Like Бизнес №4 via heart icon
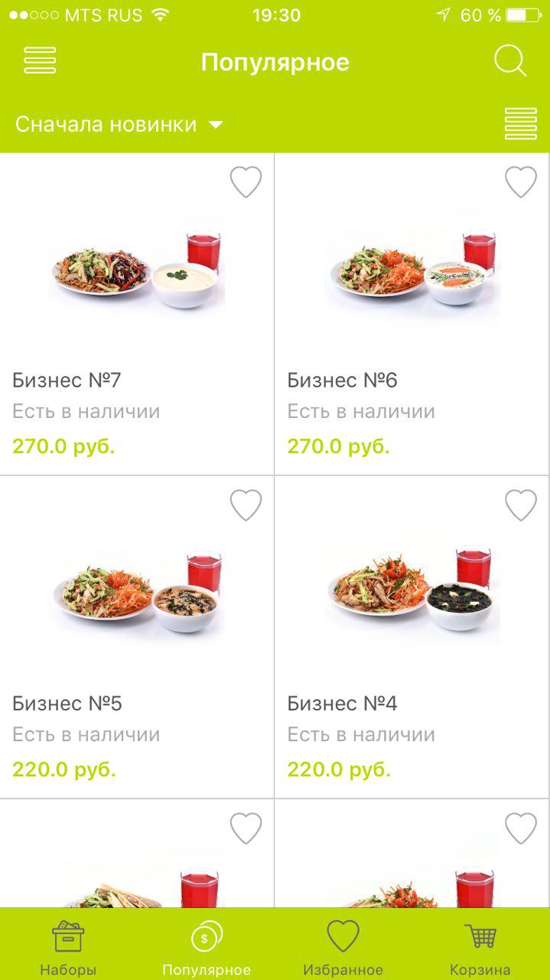The height and width of the screenshot is (980, 550). [521, 505]
